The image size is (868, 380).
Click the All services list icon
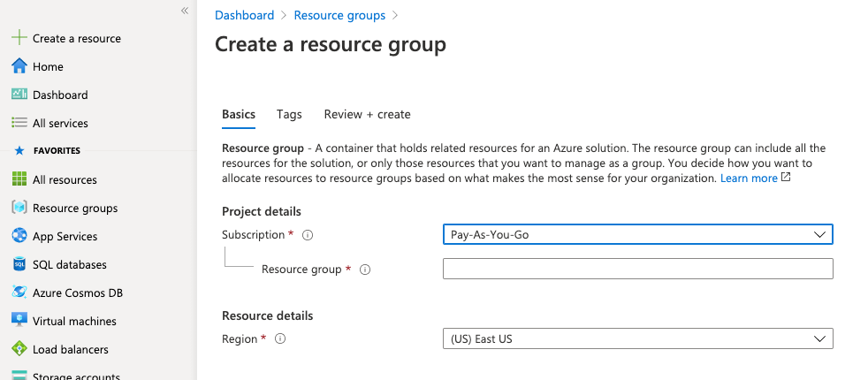tap(19, 123)
